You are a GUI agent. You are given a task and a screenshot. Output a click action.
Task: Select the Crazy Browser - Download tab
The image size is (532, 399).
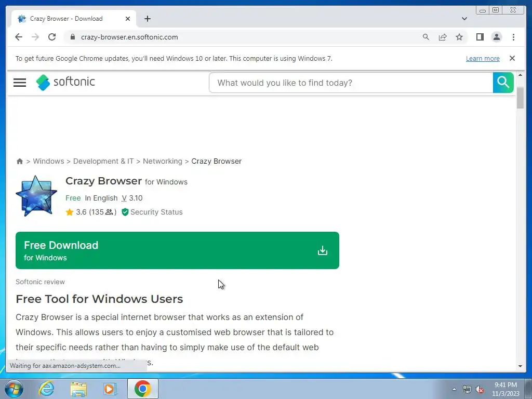(74, 19)
